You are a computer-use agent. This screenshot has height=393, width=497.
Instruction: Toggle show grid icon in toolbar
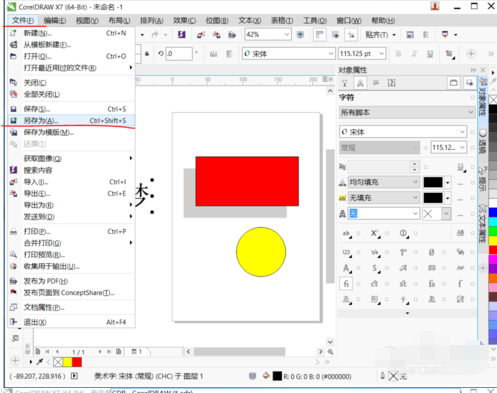pos(335,35)
